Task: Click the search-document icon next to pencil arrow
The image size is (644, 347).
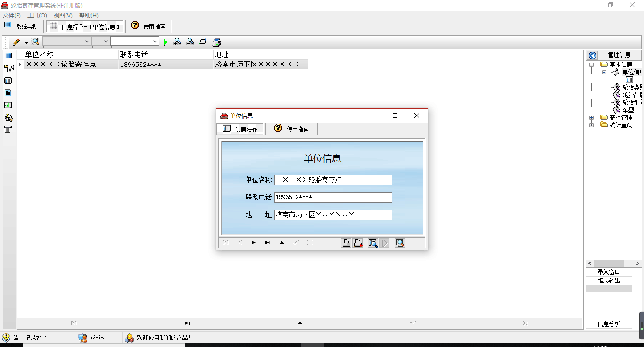Action: tap(35, 41)
